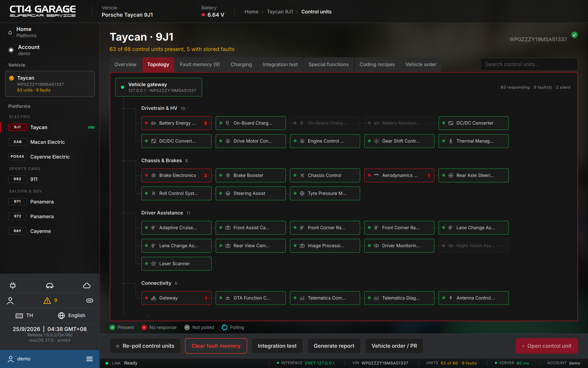Screen dimensions: 588x368
Task: Click the car icon in the sidebar panel
Action: pos(50,286)
